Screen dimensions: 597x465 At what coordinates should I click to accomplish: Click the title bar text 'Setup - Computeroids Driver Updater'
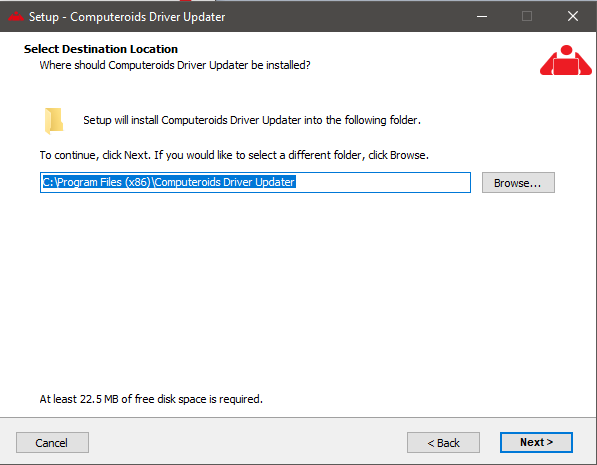[127, 17]
